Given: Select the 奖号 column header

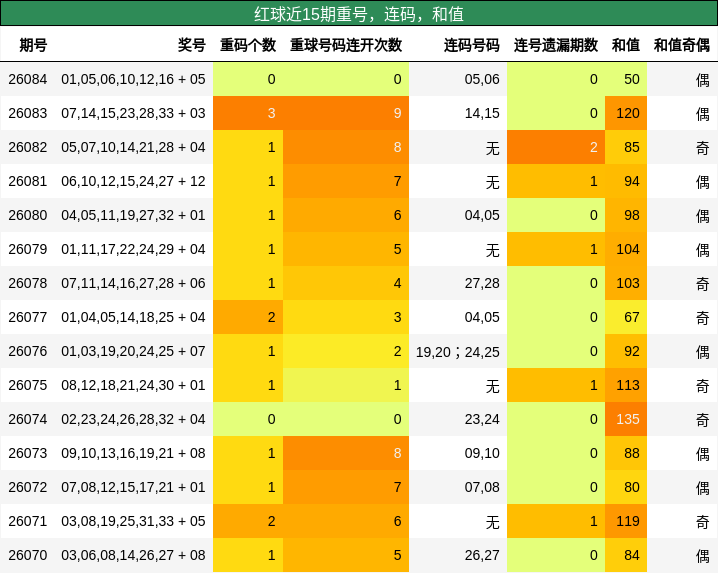Looking at the screenshot, I should coord(192,45).
